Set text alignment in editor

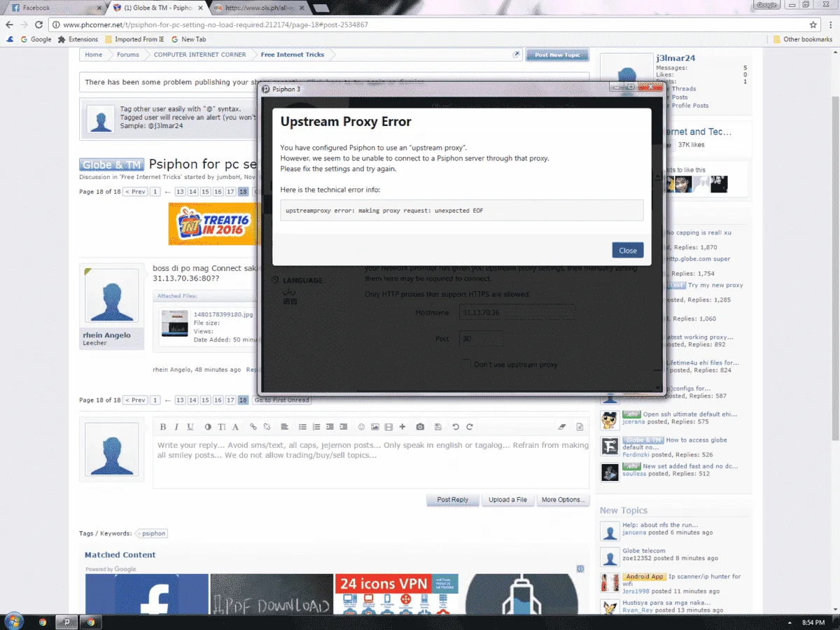coord(285,427)
